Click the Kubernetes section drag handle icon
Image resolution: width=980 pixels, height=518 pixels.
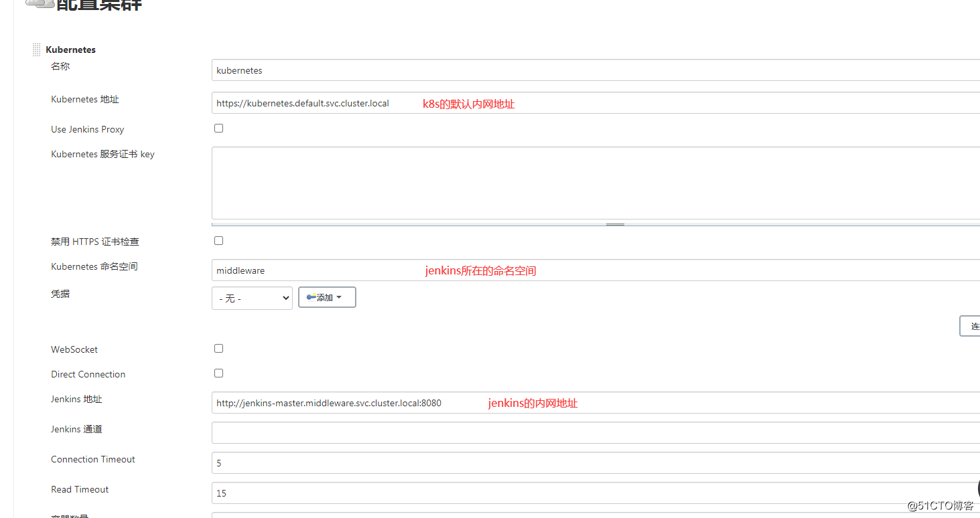click(x=37, y=50)
